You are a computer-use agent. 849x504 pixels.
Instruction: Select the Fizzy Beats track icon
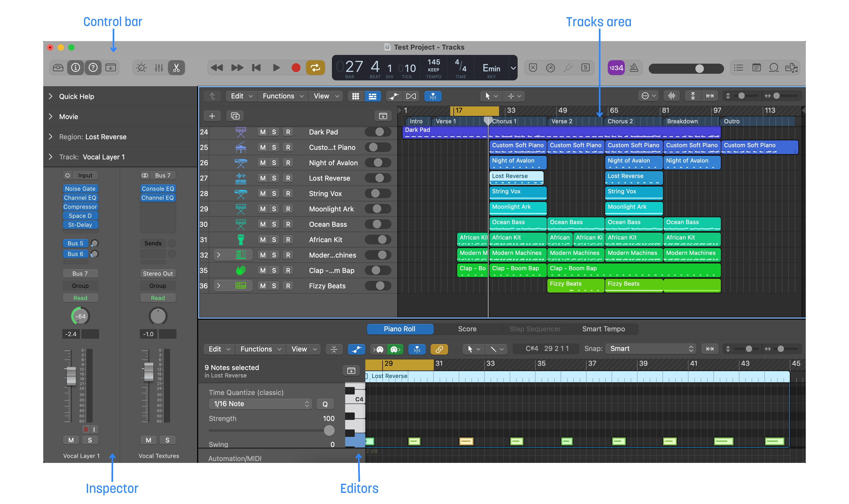[240, 286]
